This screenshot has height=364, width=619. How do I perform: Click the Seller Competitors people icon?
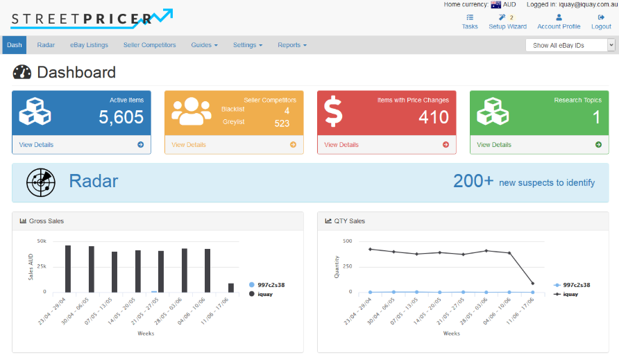[192, 111]
